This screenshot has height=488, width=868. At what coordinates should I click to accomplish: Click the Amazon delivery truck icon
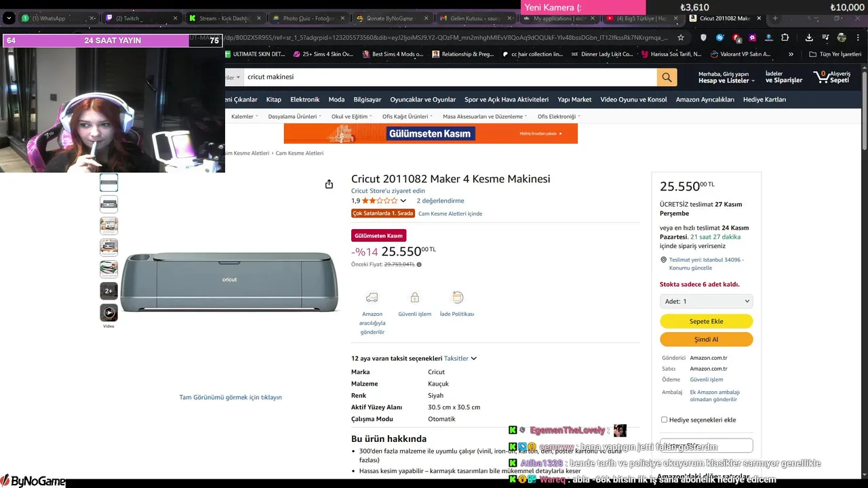click(x=372, y=298)
